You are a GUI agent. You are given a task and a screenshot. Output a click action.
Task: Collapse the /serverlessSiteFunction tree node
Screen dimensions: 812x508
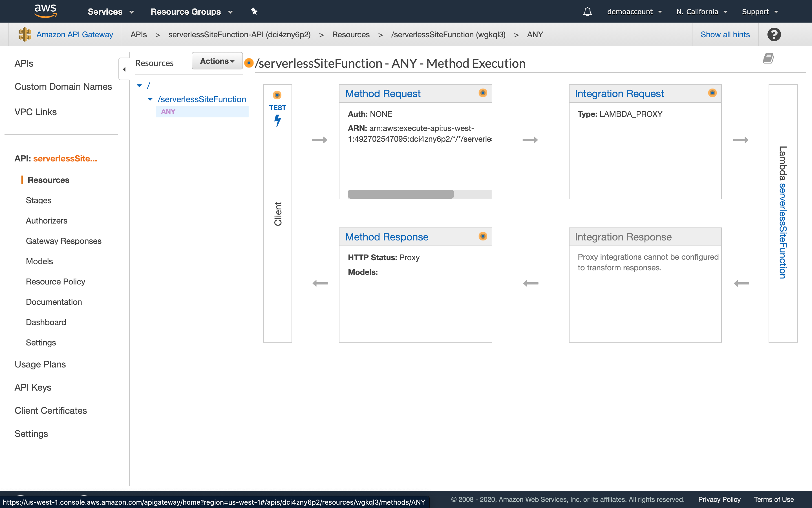(150, 99)
